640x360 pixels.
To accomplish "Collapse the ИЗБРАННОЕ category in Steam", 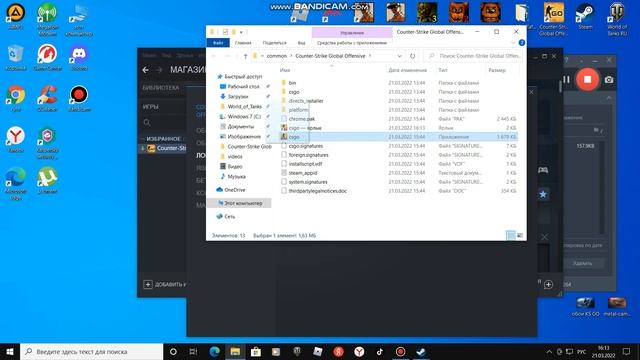I will [x=142, y=139].
